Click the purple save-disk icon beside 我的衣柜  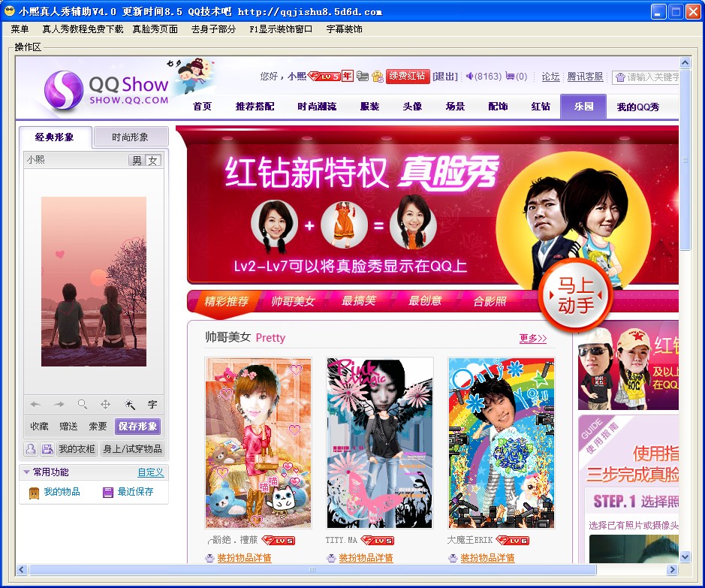(x=47, y=448)
